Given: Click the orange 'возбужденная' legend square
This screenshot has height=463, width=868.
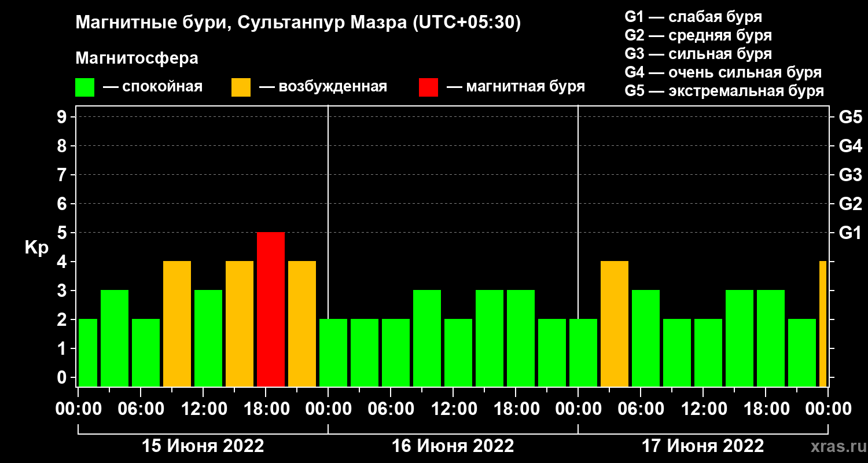Looking at the screenshot, I should click(241, 87).
